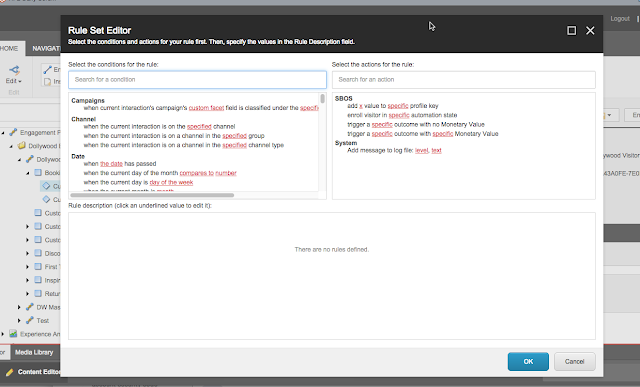640x387 pixels.
Task: Switch to the Media Library tab
Action: coord(34,352)
